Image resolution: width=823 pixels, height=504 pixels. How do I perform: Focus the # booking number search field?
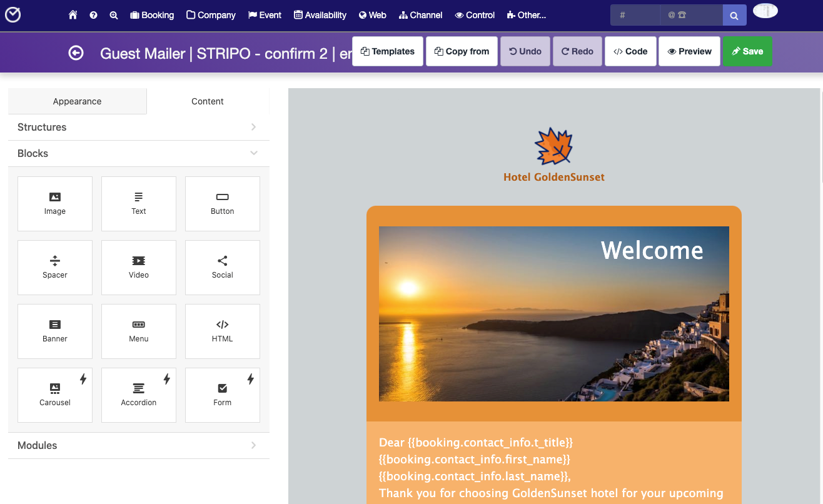click(x=635, y=15)
